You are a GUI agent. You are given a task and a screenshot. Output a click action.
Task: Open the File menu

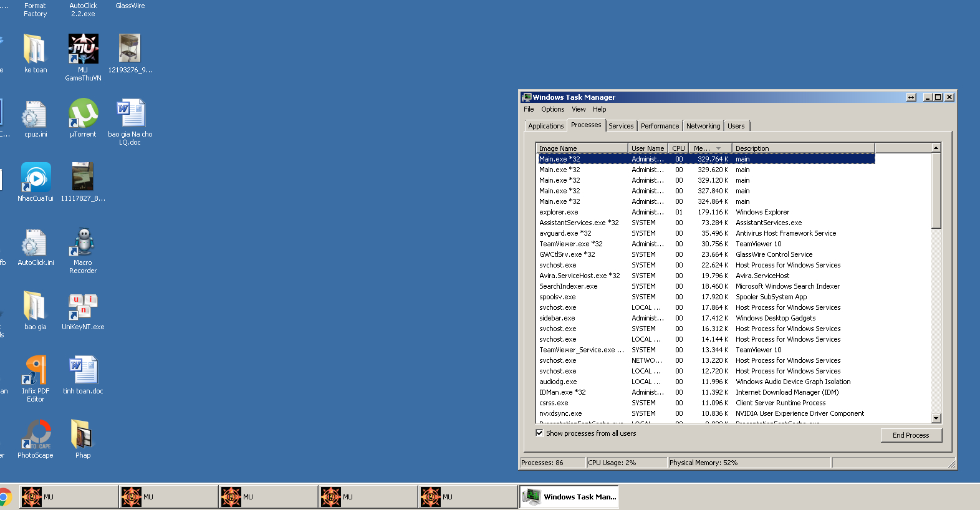529,109
